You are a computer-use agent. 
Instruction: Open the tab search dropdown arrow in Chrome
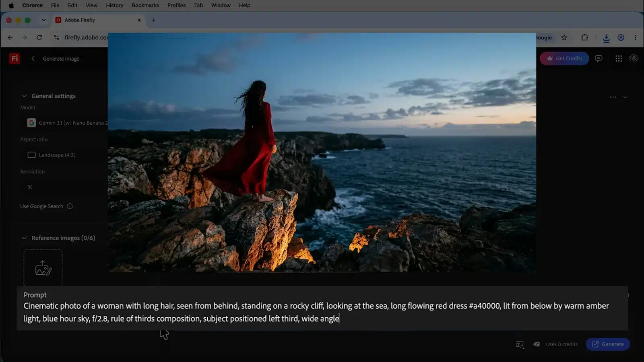coord(43,20)
